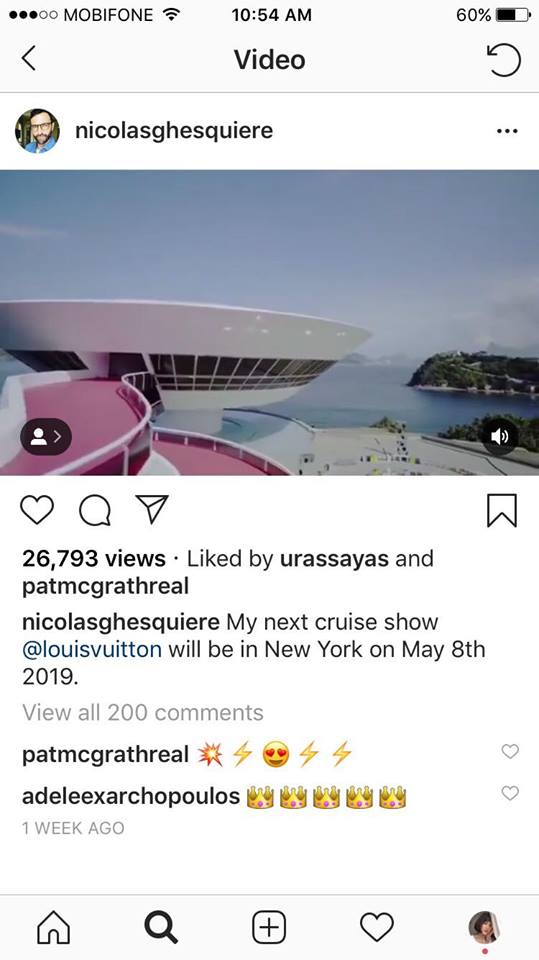This screenshot has width=539, height=960.
Task: Tap the refresh icon in the header
Action: [503, 60]
